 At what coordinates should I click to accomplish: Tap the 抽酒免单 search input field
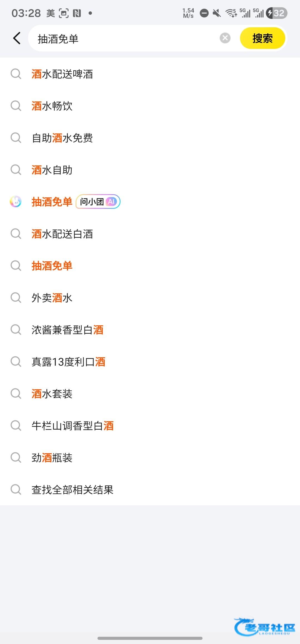point(125,39)
